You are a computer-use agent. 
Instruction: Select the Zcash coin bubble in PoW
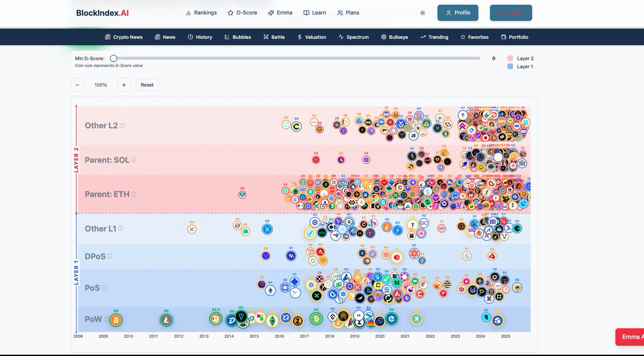pos(298,320)
